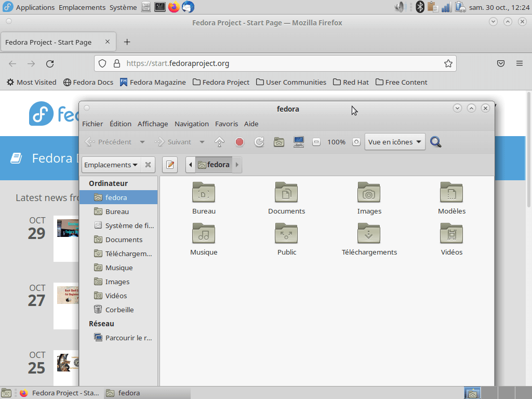
Task: Bookmark this page with Firefox star
Action: pos(448,63)
